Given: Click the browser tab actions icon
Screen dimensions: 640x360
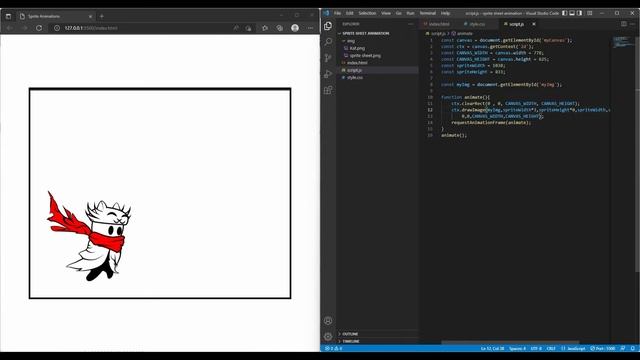Looking at the screenshot, I should click(x=8, y=16).
